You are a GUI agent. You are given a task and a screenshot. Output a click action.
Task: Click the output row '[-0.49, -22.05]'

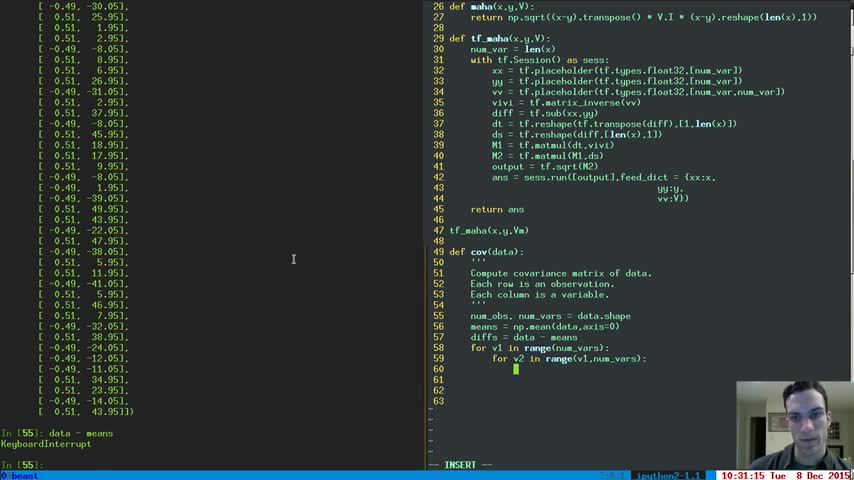pos(83,230)
